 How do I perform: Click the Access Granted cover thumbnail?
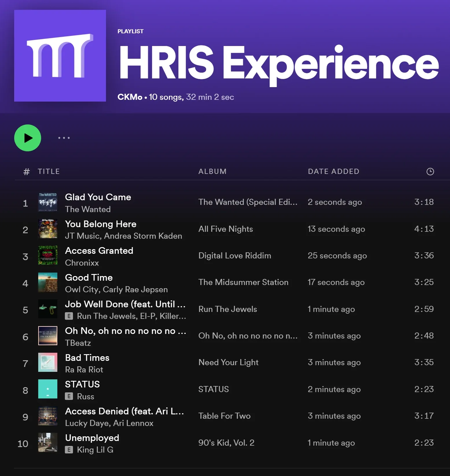48,256
